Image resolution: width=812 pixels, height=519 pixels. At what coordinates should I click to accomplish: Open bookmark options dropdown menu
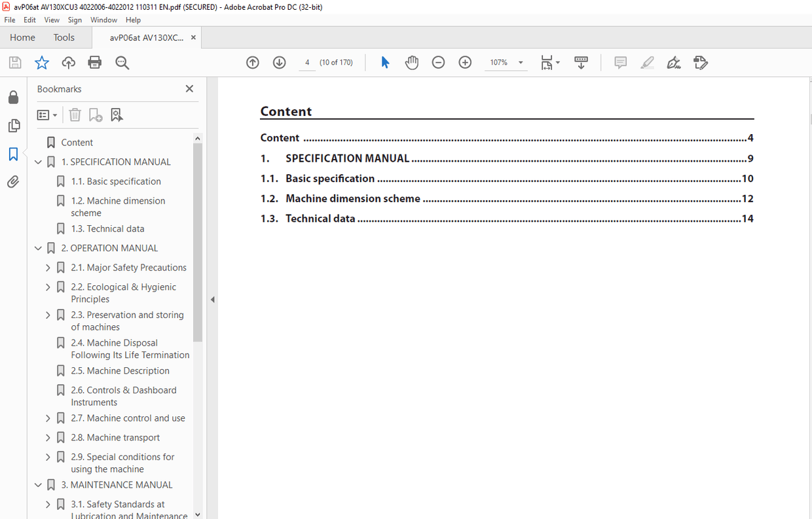click(x=47, y=115)
